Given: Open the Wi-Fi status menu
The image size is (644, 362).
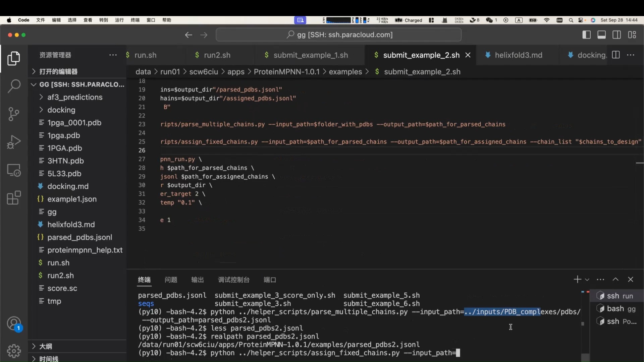Looking at the screenshot, I should point(547,20).
